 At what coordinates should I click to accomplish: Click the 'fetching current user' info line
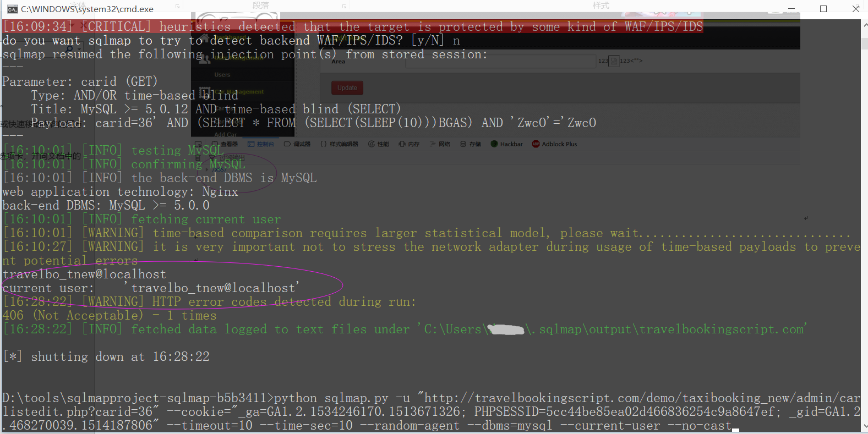click(142, 219)
